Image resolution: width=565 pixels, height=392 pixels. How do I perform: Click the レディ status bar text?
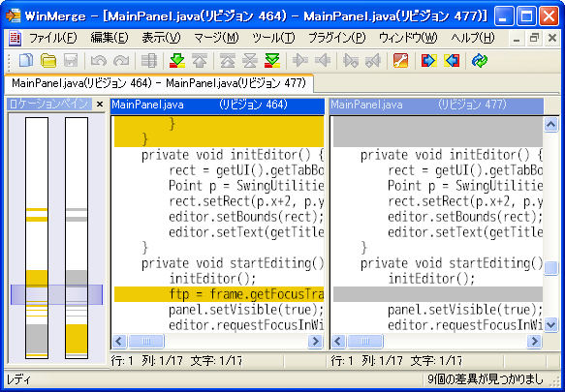pyautogui.click(x=19, y=379)
